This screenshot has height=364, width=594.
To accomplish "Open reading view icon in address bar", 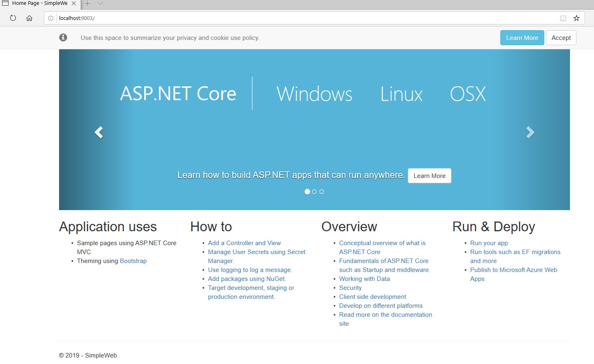I will coord(563,18).
